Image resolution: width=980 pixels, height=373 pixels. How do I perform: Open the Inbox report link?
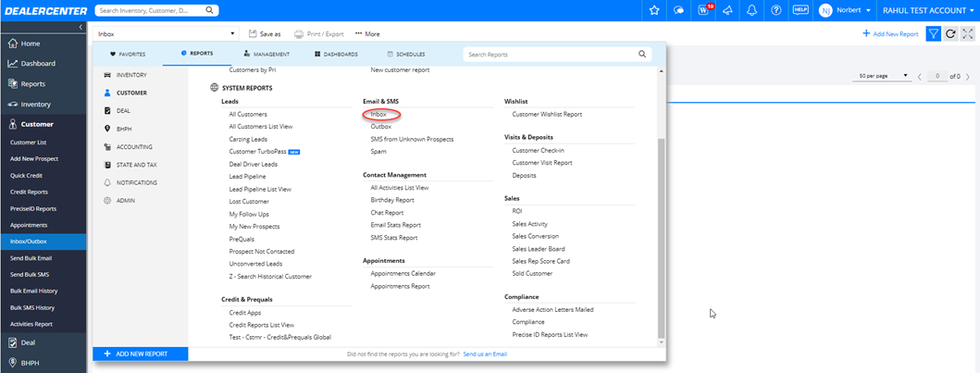378,115
